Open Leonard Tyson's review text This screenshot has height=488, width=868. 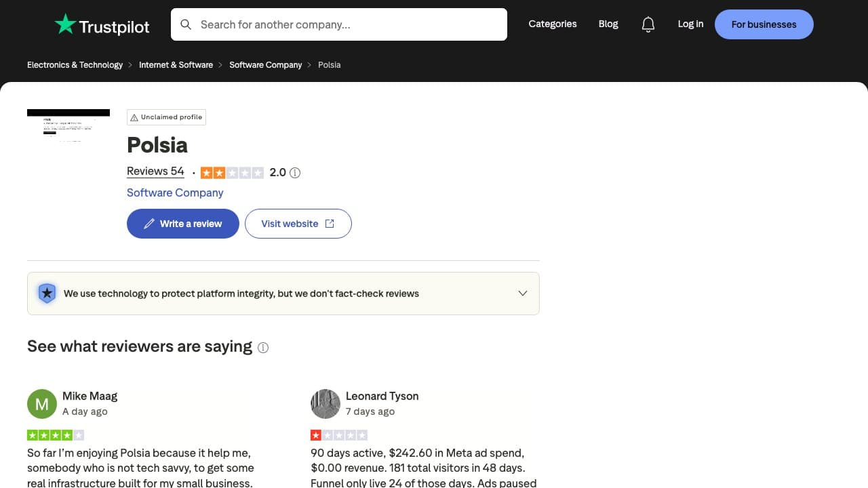tap(424, 468)
